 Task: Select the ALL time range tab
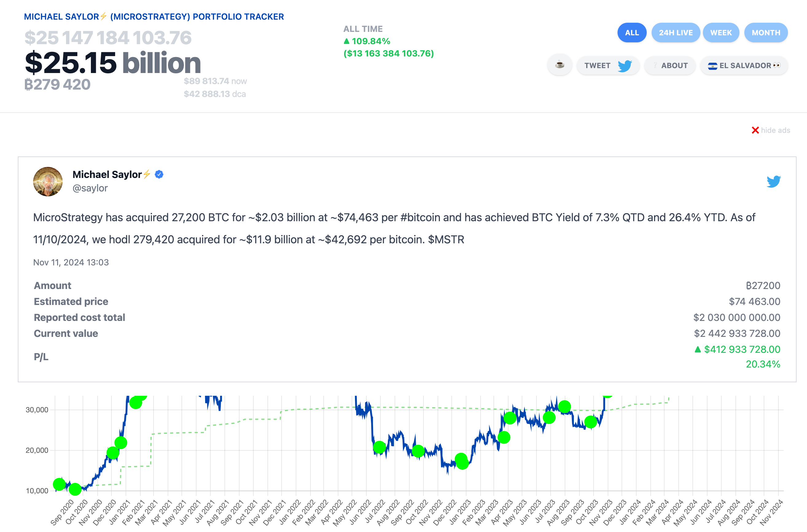[x=631, y=33]
